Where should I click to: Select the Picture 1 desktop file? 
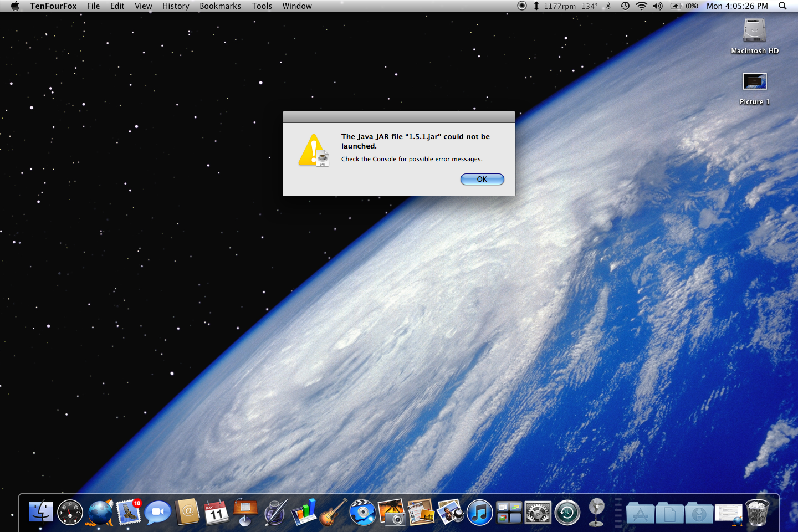point(755,89)
